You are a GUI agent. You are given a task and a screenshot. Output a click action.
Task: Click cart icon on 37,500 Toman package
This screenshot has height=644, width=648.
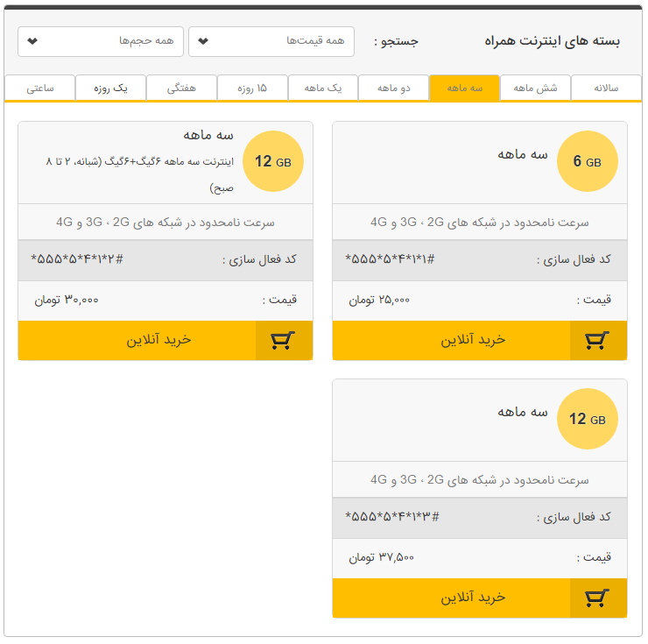coord(597,598)
